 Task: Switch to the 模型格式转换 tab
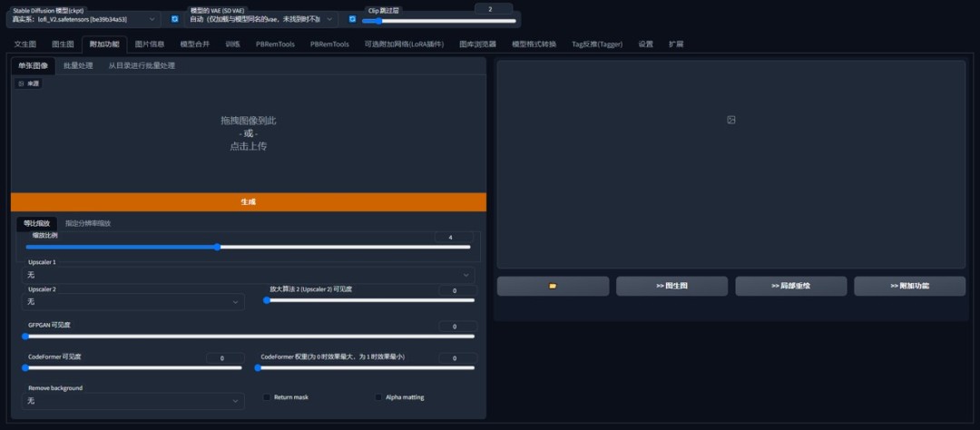pos(534,44)
